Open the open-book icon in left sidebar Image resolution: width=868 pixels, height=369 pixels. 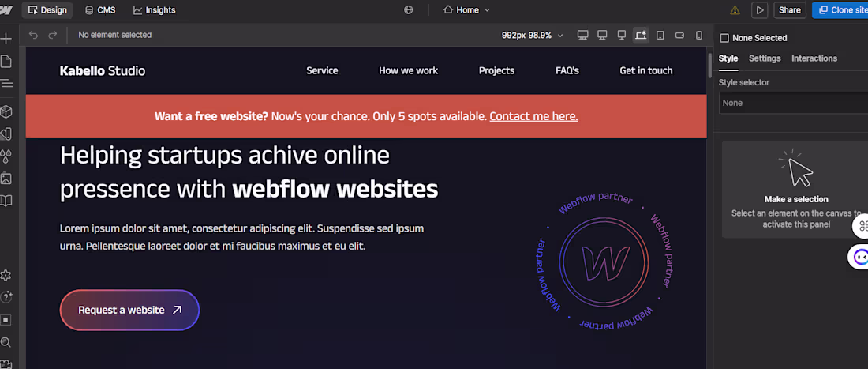[6, 201]
